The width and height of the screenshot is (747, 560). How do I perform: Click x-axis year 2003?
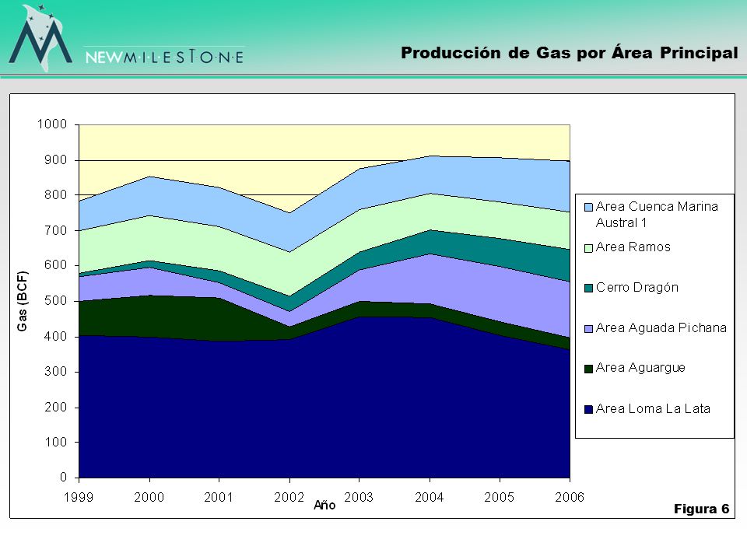[359, 498]
